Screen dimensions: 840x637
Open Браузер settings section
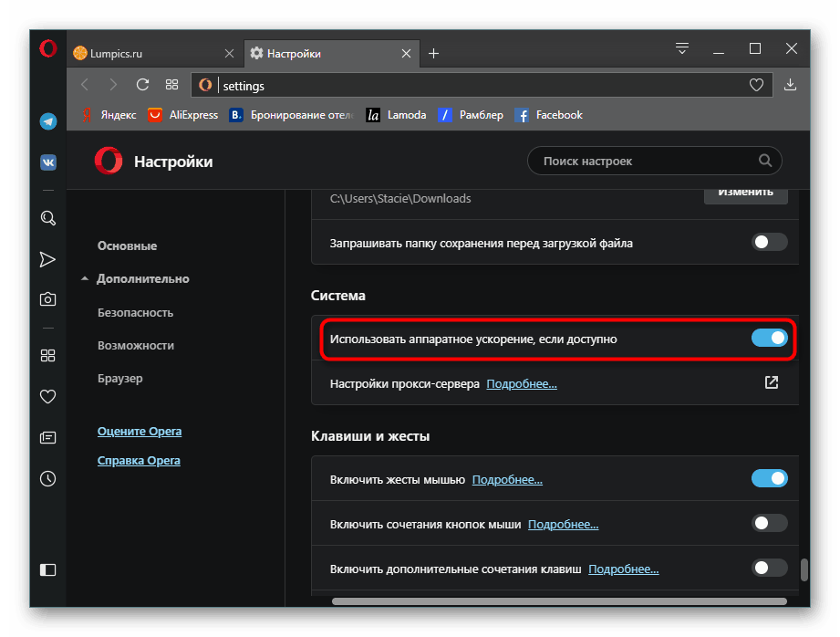coord(120,379)
